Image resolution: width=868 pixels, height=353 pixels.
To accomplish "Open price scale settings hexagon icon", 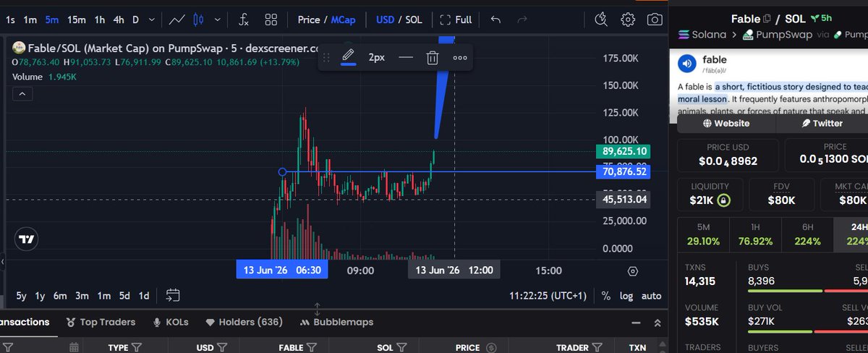I will point(633,271).
